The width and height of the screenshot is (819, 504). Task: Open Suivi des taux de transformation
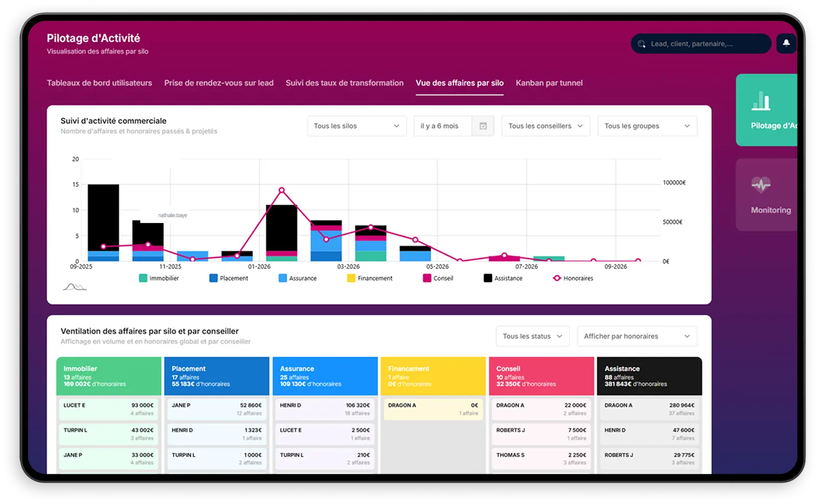click(x=344, y=83)
